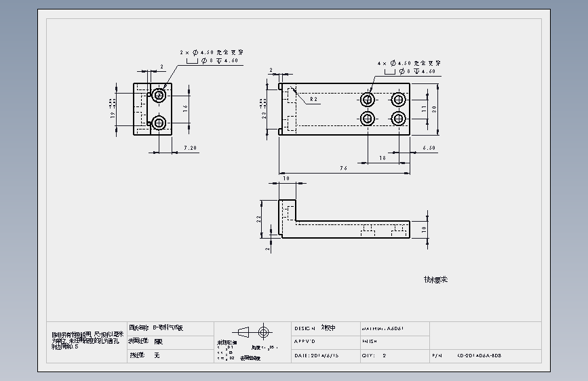Click the designer name next to DESIGN

(x=328, y=327)
